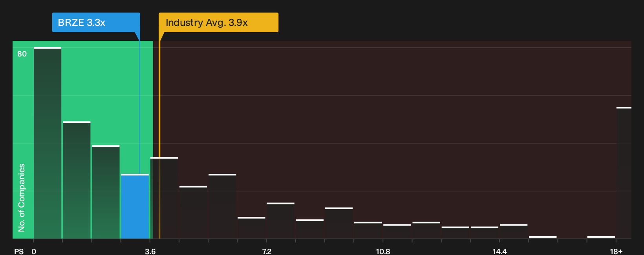
Task: Click the x-axis label 14.4
Action: point(499,251)
